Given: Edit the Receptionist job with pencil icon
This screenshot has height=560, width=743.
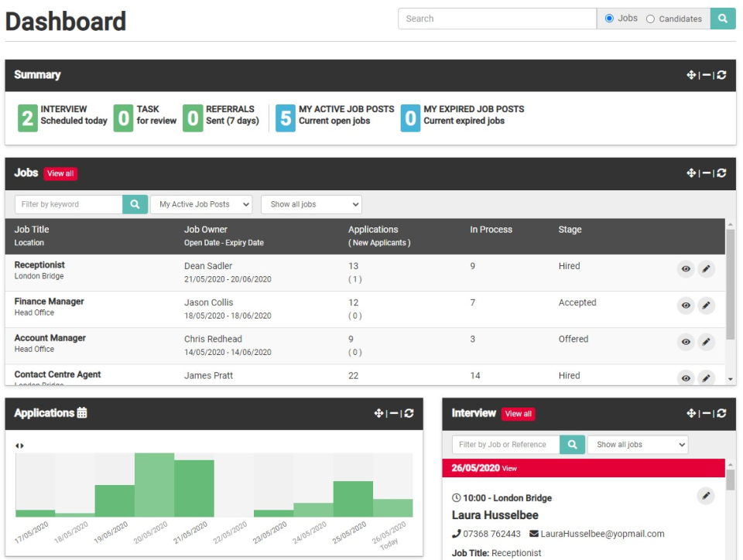Looking at the screenshot, I should click(x=706, y=269).
